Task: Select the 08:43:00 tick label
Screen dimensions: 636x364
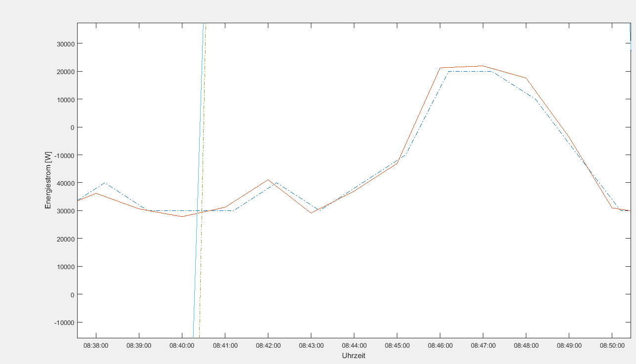Action: (311, 346)
